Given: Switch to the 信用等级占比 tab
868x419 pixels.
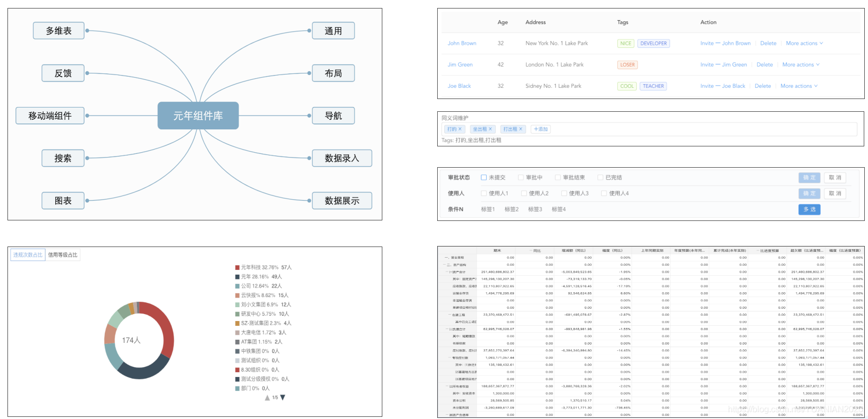Looking at the screenshot, I should [x=63, y=255].
